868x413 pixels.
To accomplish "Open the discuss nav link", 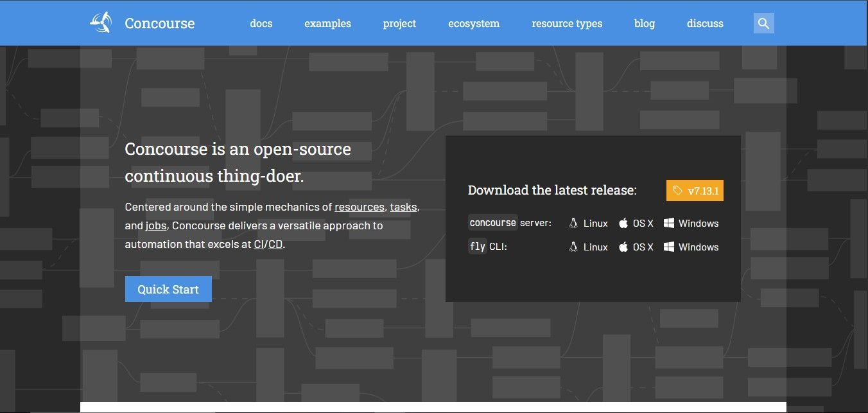I will point(705,23).
